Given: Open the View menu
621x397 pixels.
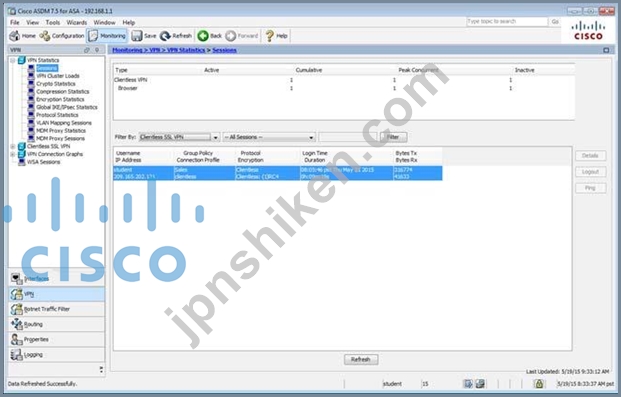Looking at the screenshot, I should 32,22.
